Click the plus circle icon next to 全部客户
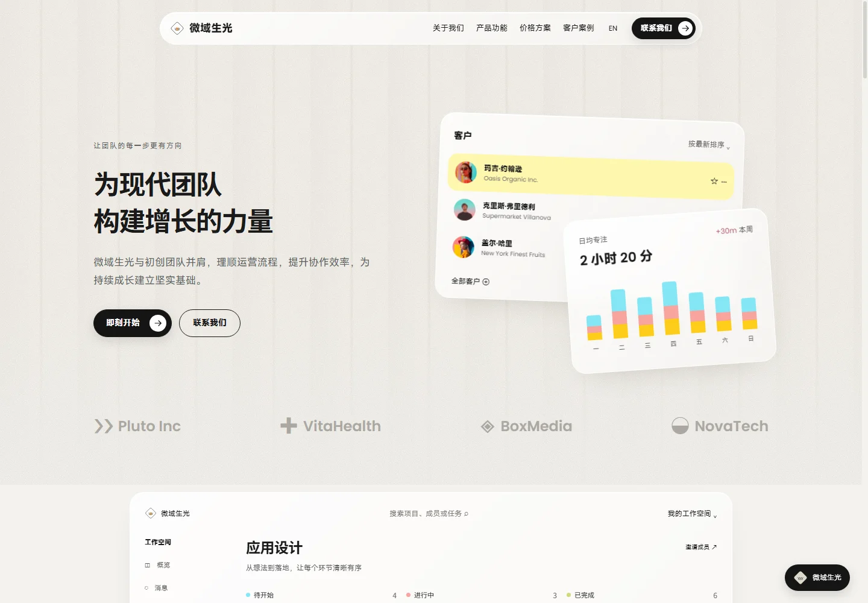The height and width of the screenshot is (603, 868). point(486,282)
